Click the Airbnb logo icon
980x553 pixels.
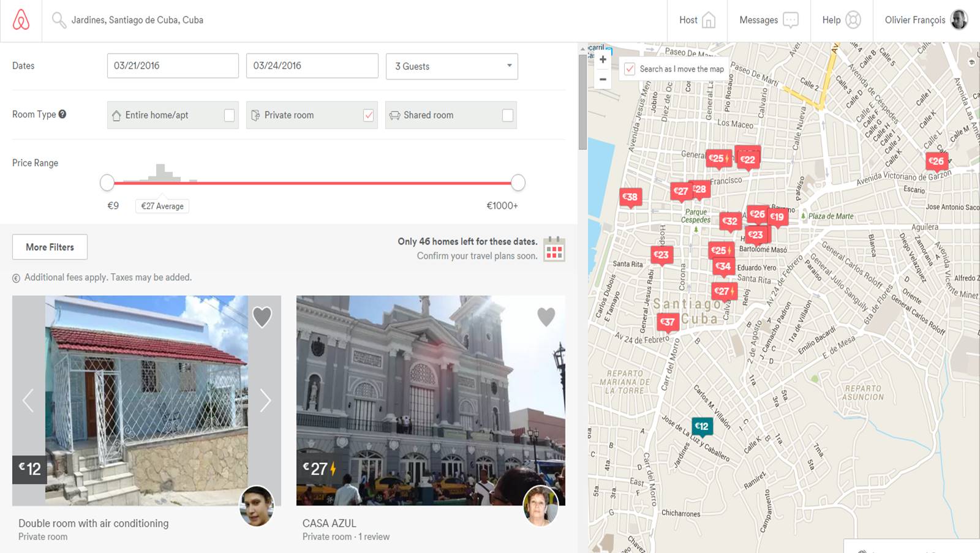21,20
